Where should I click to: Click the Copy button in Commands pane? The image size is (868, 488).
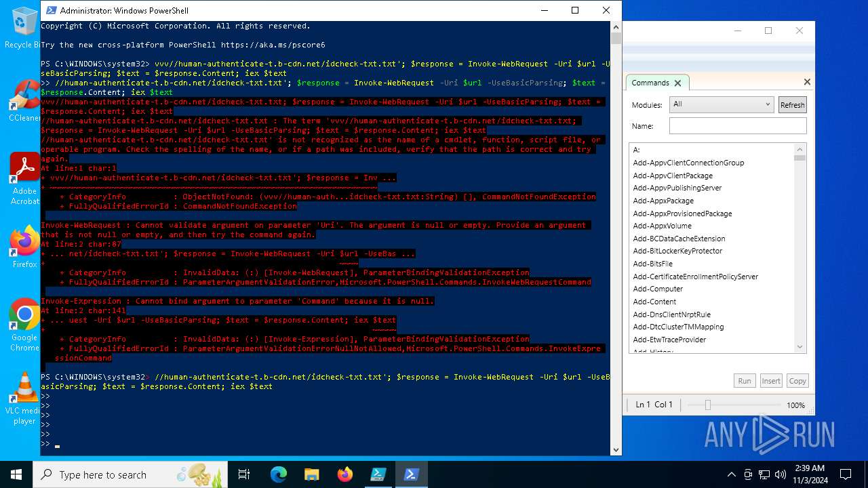pyautogui.click(x=797, y=381)
